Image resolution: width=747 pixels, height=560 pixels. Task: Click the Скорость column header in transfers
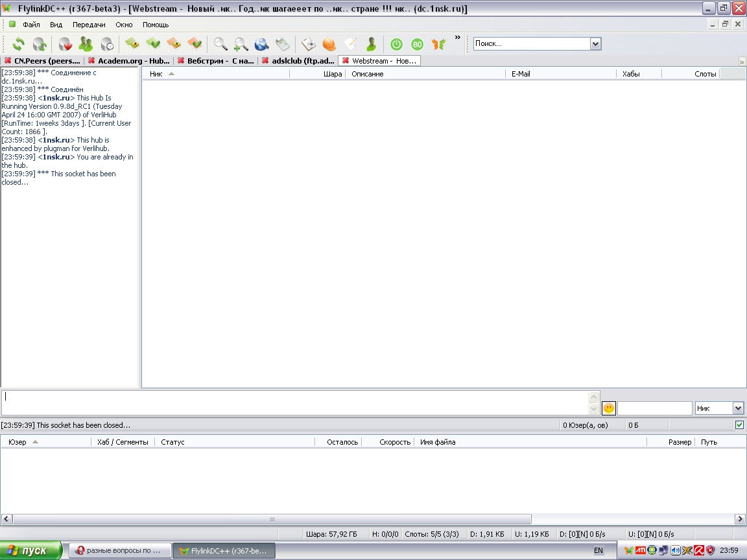(394, 442)
